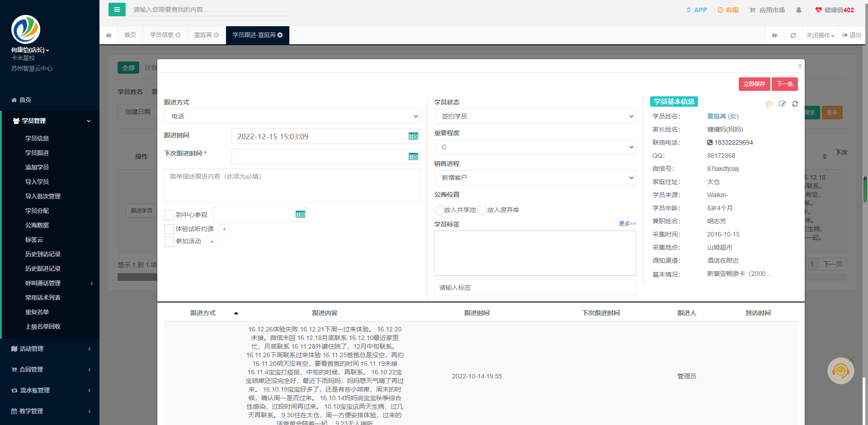Close the 学员信息 tab with its x icon

(x=178, y=35)
